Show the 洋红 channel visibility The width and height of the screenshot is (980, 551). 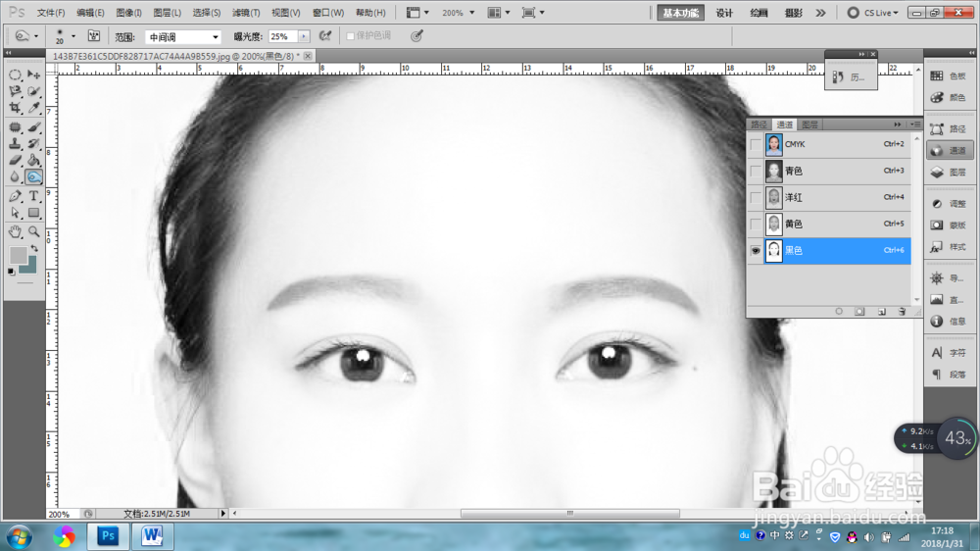pos(756,198)
